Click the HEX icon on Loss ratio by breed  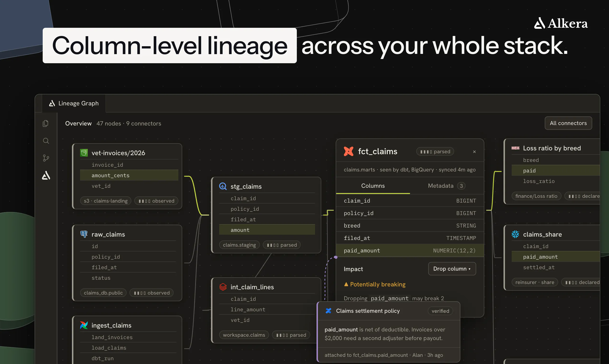[515, 148]
